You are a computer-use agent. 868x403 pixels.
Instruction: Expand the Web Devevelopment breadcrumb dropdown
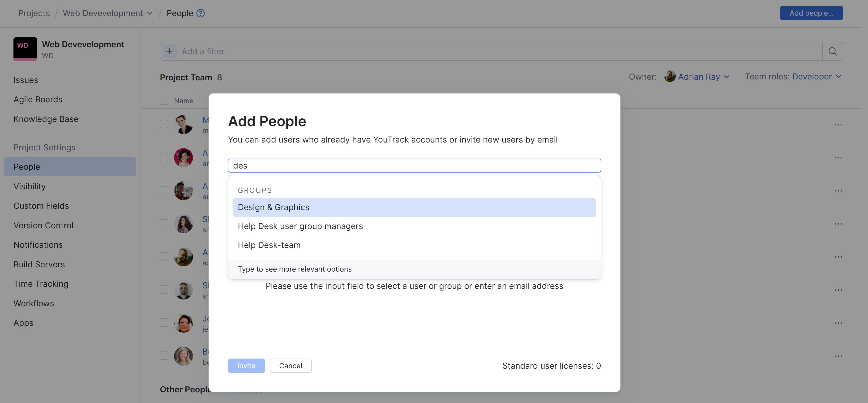click(x=150, y=13)
